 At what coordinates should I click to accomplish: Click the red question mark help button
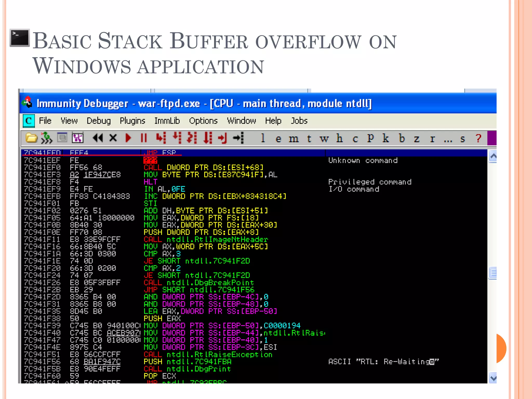tap(478, 138)
